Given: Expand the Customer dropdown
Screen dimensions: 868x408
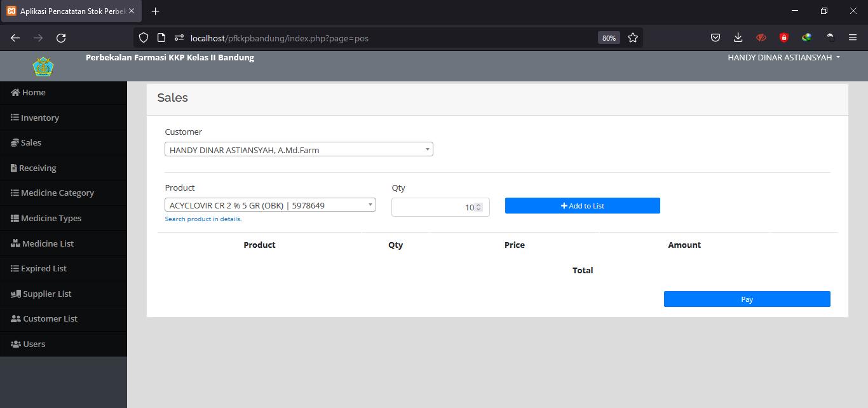Looking at the screenshot, I should [x=299, y=149].
